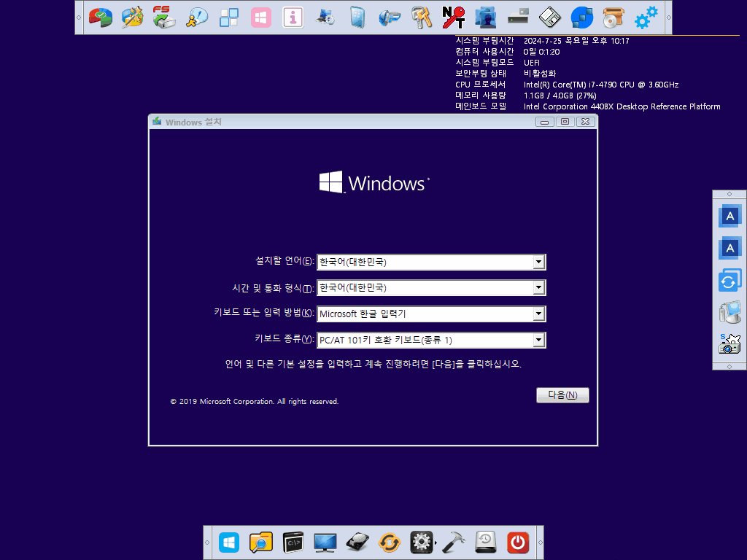Click the top dock right diamond handle

pos(668,17)
